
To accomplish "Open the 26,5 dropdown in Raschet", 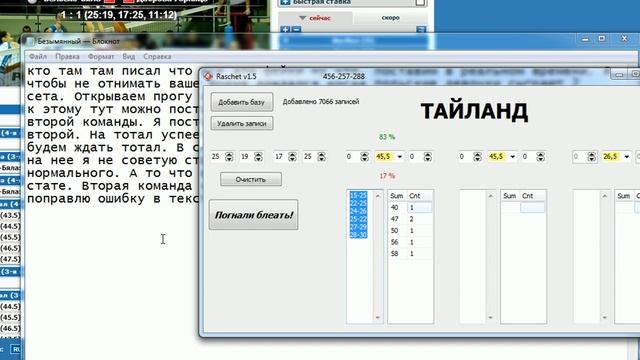I will 627,157.
